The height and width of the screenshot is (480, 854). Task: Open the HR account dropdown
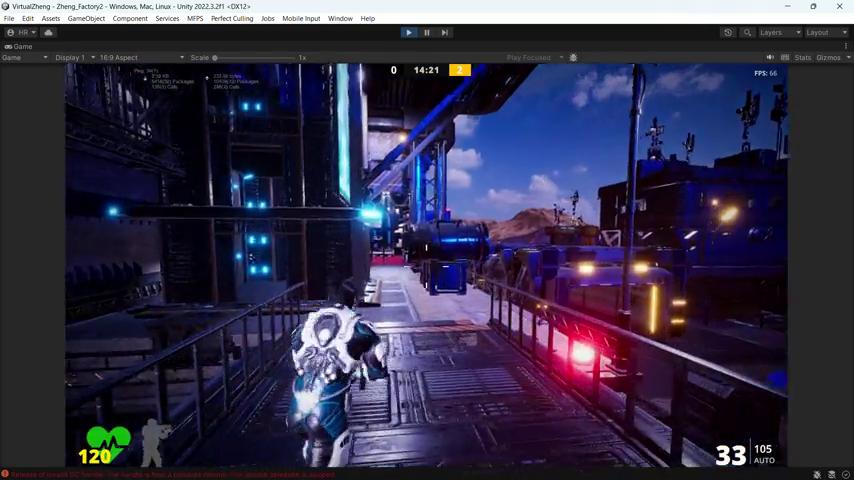point(21,33)
